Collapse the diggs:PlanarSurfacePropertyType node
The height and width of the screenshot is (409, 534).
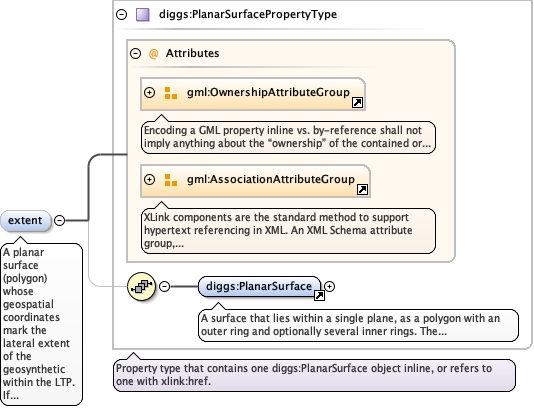pos(122,14)
